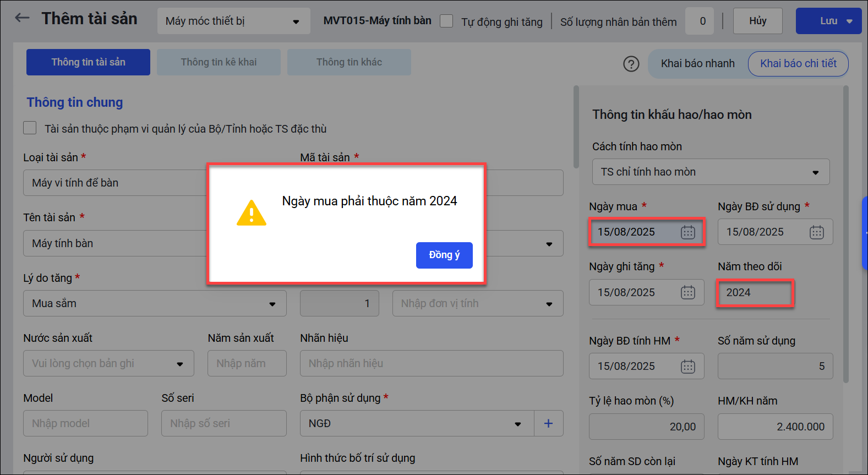
Task: Click Đồng ý to dismiss warning
Action: [x=444, y=255]
